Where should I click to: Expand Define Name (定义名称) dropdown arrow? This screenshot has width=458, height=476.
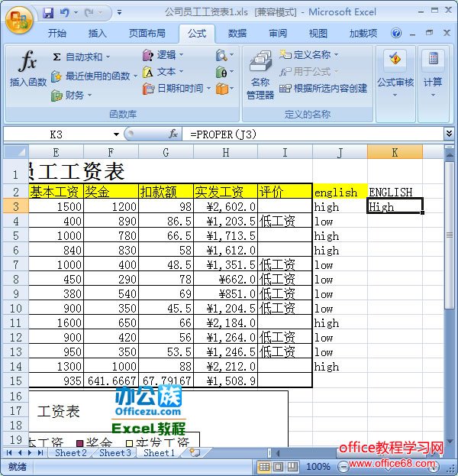tap(336, 55)
